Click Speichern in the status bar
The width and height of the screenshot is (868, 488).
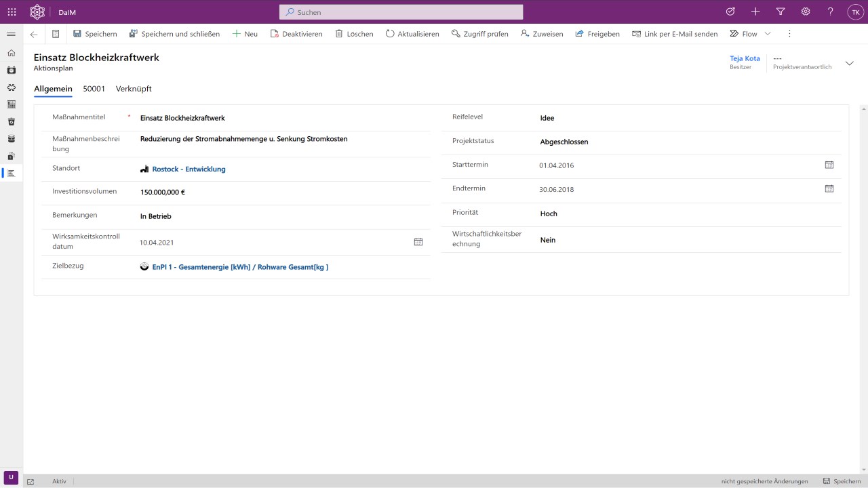(x=842, y=481)
